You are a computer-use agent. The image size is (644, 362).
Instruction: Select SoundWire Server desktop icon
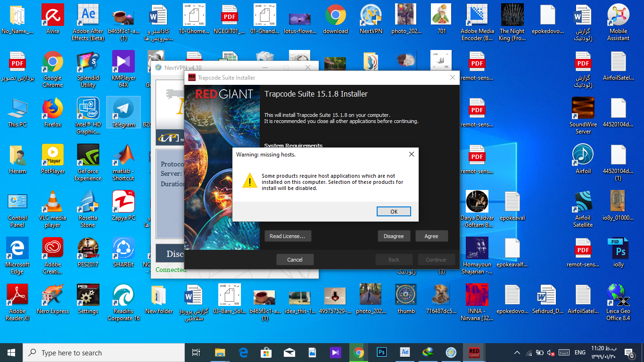point(583,116)
